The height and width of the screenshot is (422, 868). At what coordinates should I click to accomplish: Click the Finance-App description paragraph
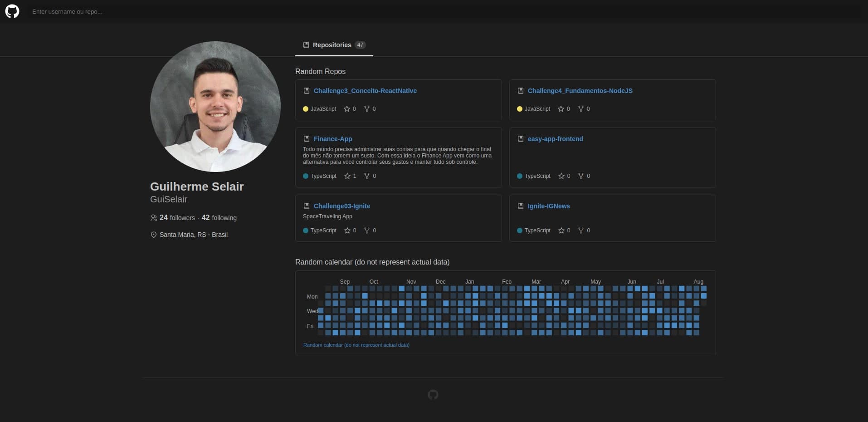tap(397, 156)
